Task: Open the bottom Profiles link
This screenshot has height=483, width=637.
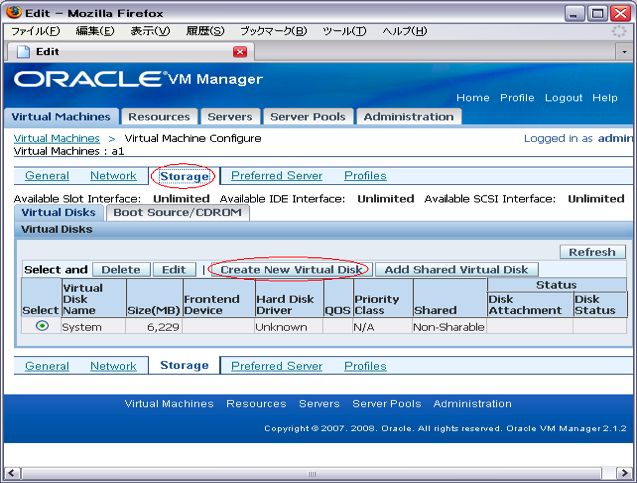Action: [x=365, y=366]
